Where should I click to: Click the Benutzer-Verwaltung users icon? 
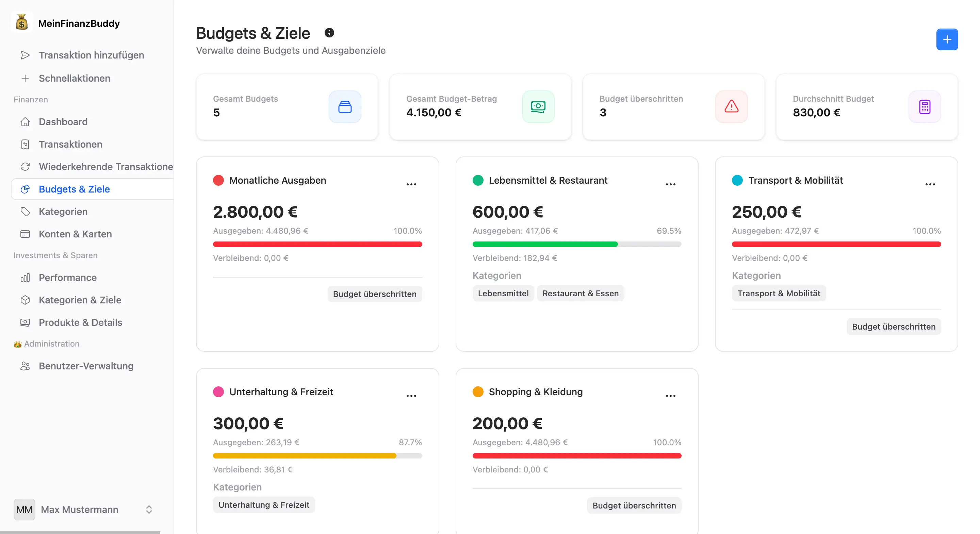[25, 366]
